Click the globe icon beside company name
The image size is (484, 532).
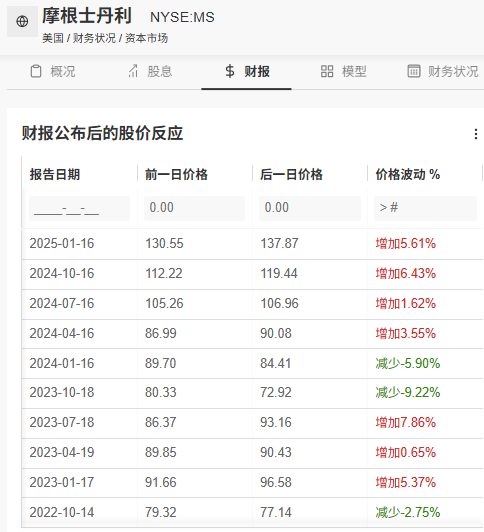(22, 21)
